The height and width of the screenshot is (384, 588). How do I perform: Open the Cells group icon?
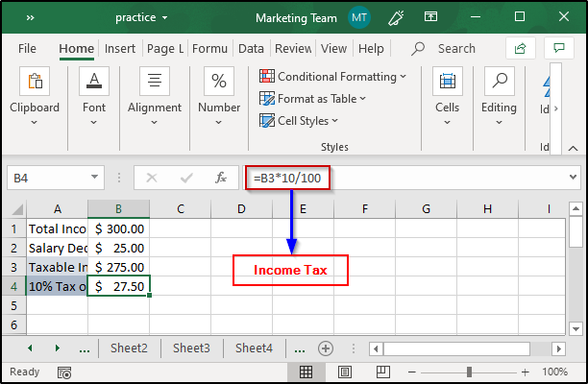[x=448, y=81]
